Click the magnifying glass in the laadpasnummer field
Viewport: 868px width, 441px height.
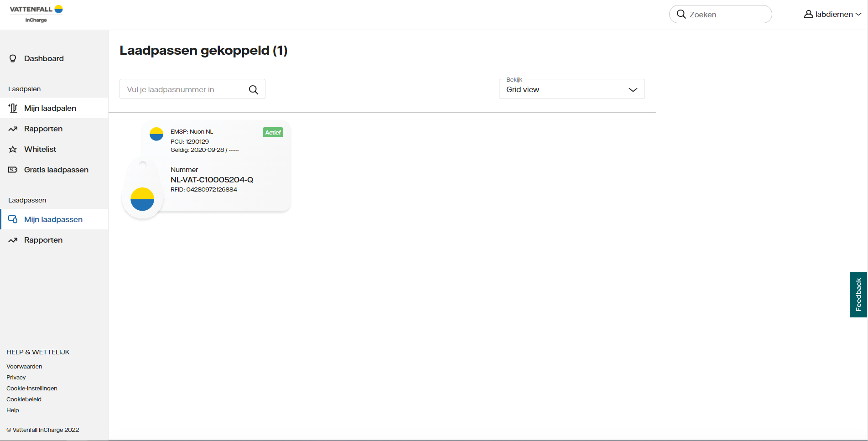click(253, 89)
